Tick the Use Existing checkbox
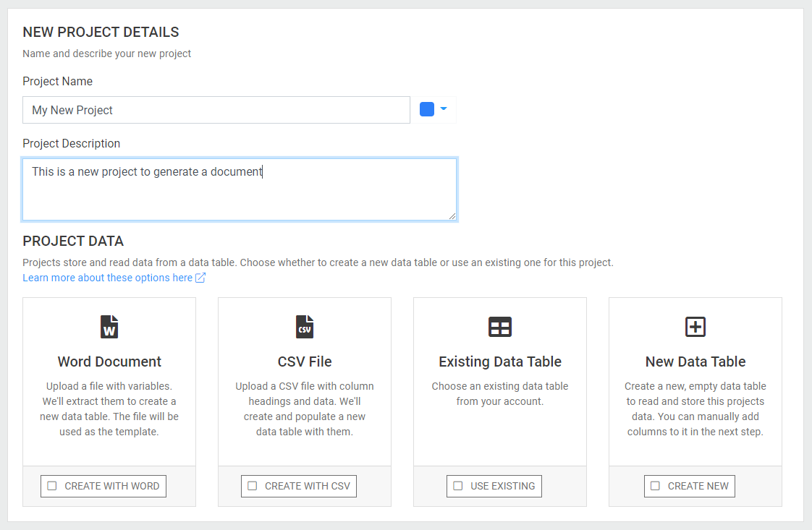 [458, 486]
